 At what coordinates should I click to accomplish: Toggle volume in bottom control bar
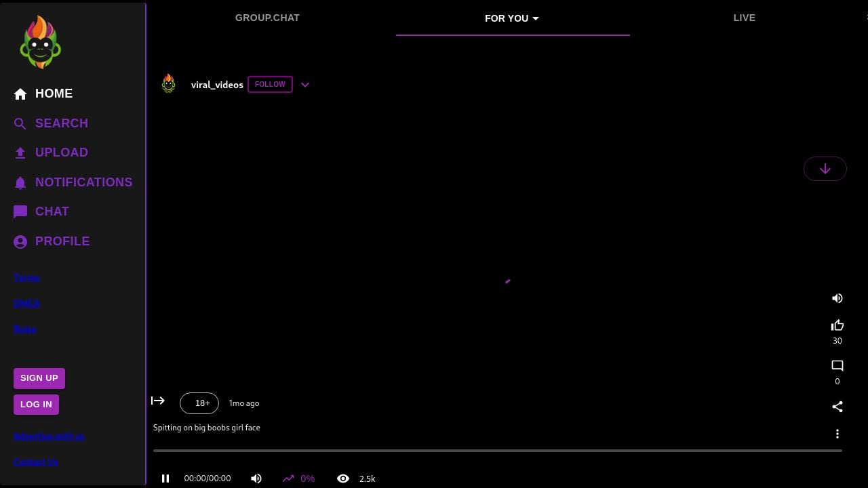coord(256,479)
